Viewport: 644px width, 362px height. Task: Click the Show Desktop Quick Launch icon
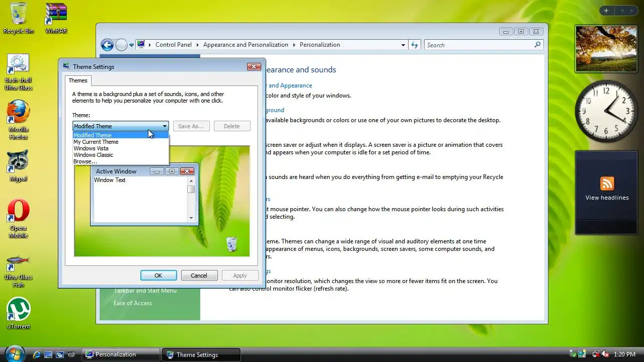(48, 354)
